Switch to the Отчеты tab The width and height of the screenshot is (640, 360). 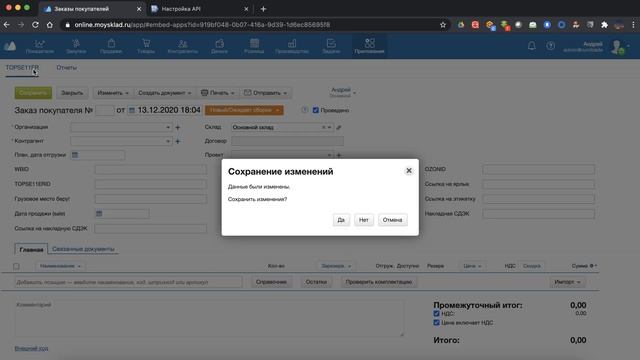67,67
